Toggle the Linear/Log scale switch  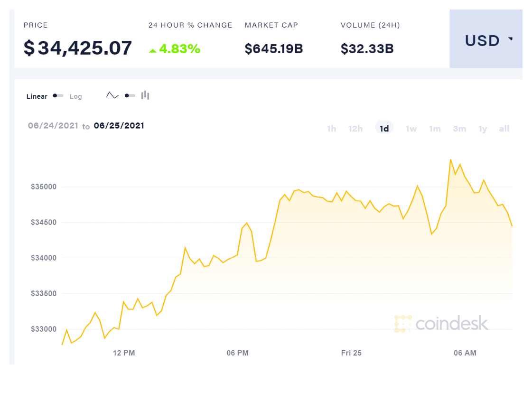tap(58, 96)
